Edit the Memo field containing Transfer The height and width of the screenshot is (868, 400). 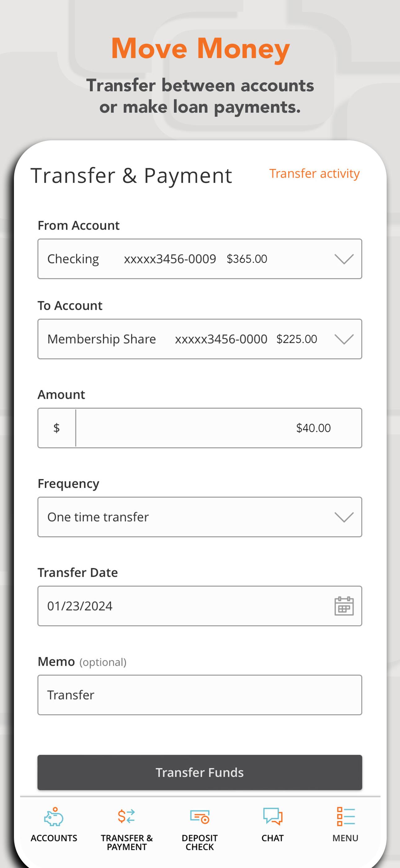click(x=200, y=695)
